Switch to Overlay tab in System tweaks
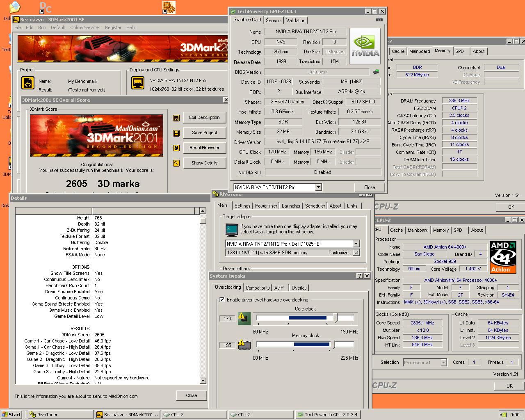Screen dimensions: 525x420 (299, 288)
